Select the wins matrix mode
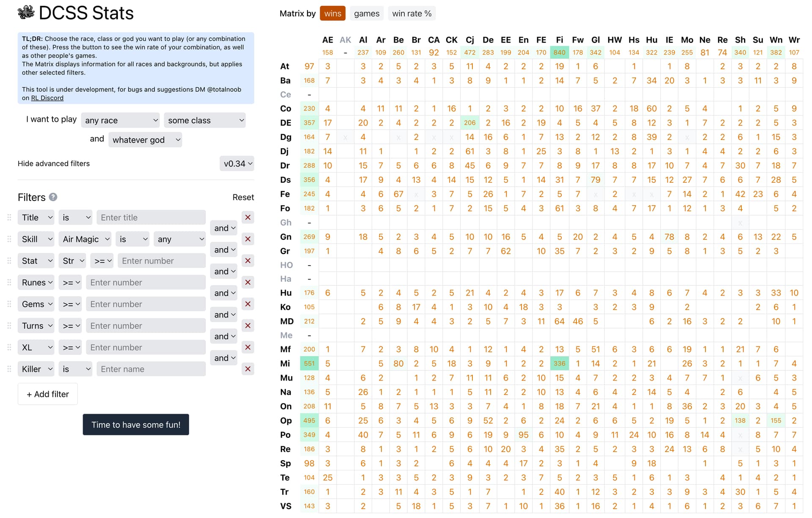The width and height of the screenshot is (812, 518). click(332, 14)
